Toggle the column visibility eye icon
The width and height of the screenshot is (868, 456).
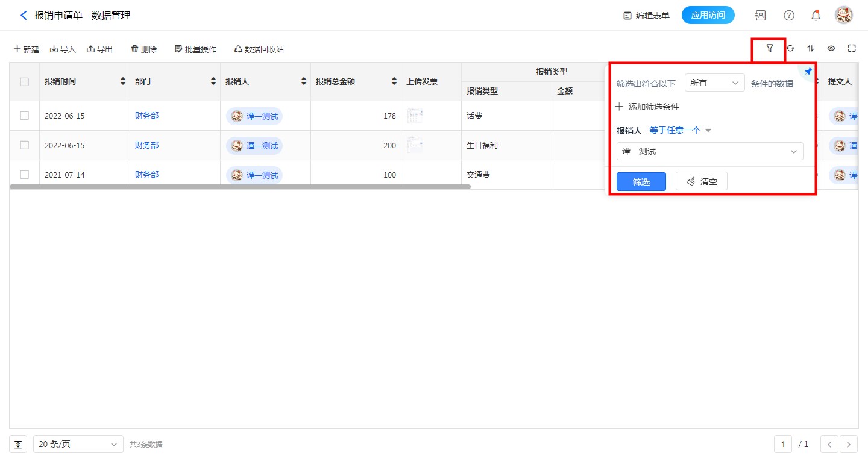[x=831, y=49]
